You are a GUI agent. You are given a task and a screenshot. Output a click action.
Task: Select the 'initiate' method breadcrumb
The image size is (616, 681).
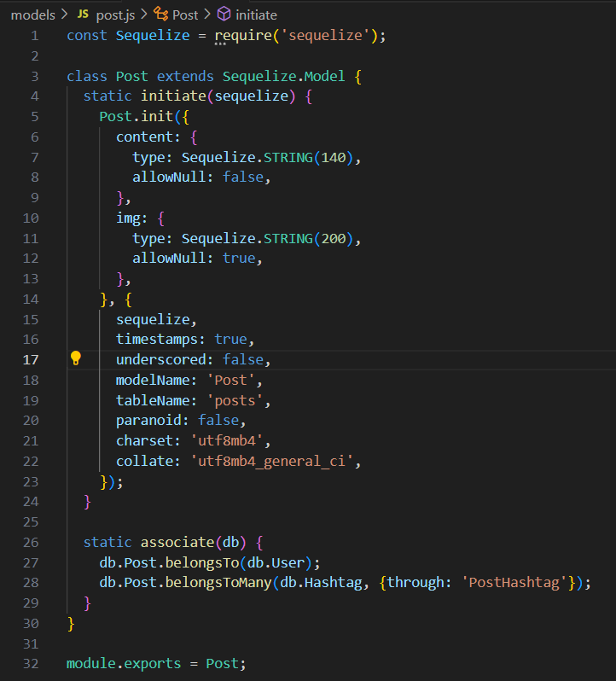pyautogui.click(x=256, y=15)
